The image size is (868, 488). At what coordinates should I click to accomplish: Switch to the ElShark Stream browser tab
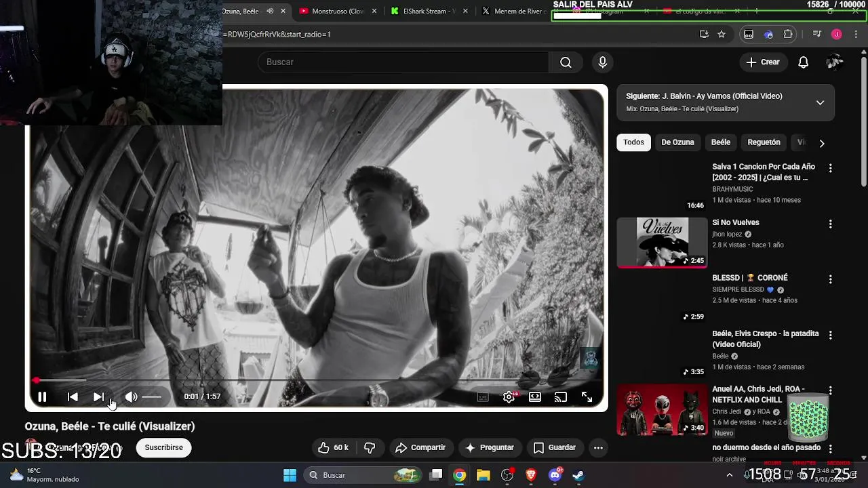pos(423,11)
